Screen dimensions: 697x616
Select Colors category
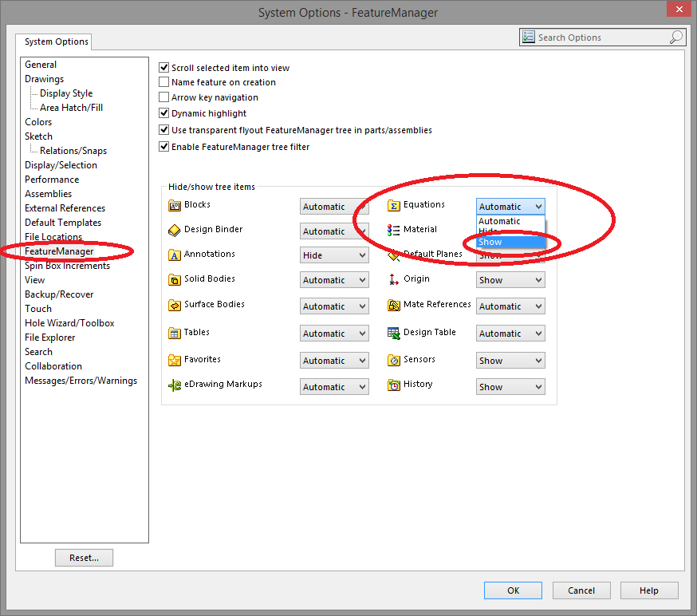coord(38,122)
